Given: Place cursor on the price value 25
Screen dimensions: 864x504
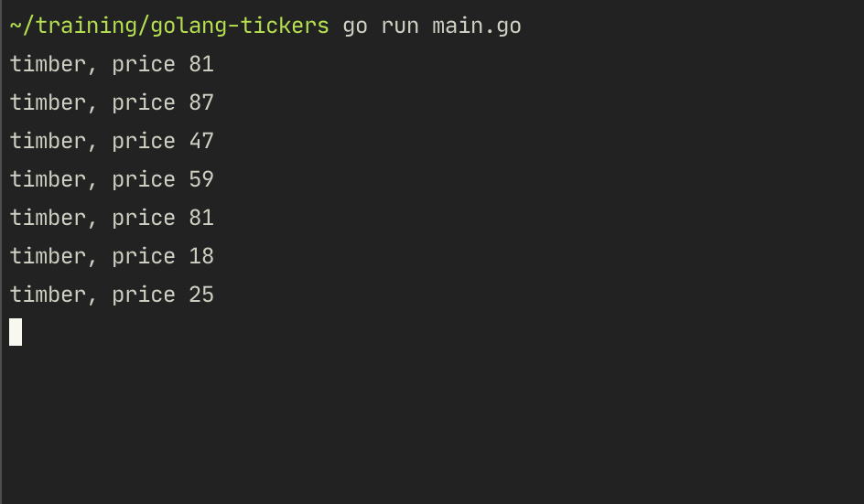Looking at the screenshot, I should [x=201, y=295].
